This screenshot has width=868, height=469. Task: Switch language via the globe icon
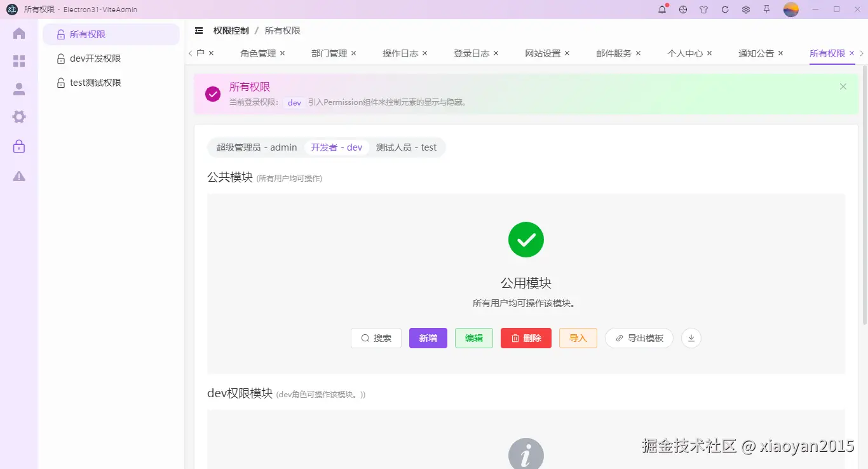[682, 10]
